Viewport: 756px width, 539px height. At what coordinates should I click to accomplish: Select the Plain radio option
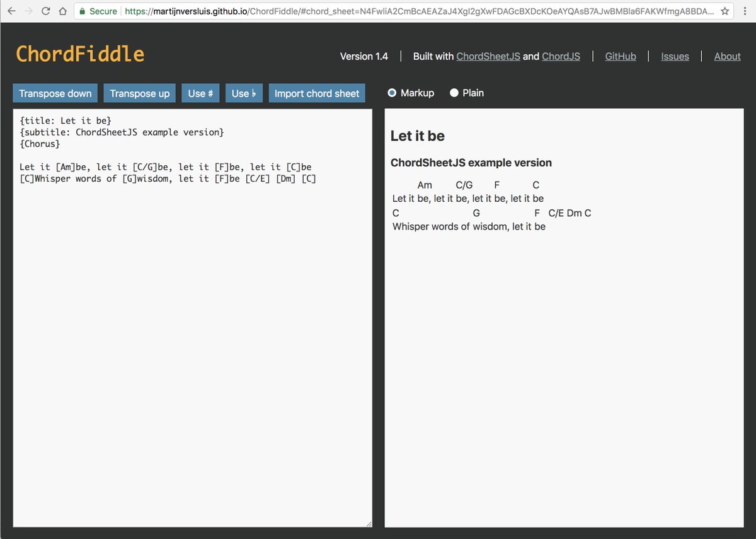click(x=454, y=93)
